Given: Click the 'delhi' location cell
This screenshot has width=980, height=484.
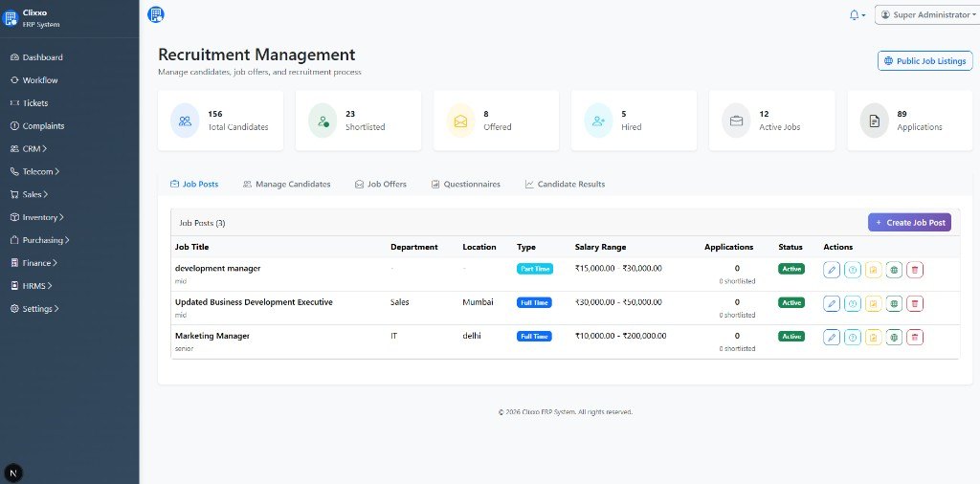Looking at the screenshot, I should tap(472, 336).
